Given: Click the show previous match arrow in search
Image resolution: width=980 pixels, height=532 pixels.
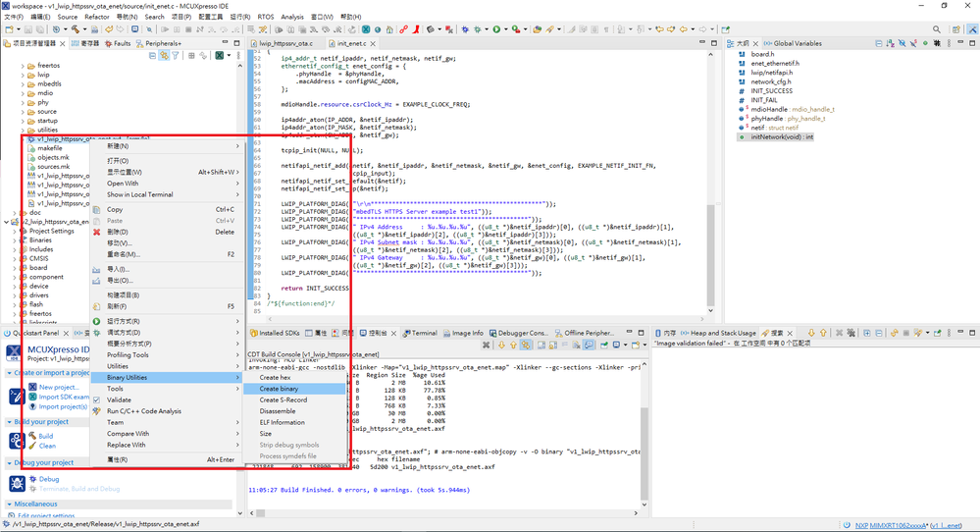Looking at the screenshot, I should coord(823,333).
